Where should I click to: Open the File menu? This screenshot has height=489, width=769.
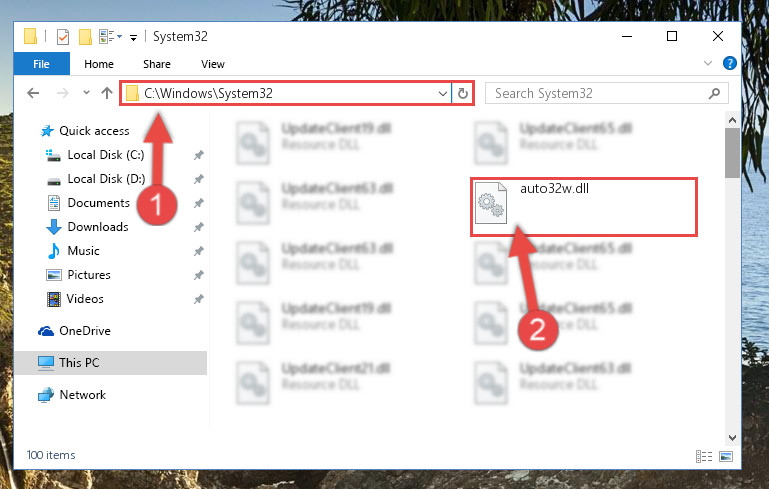click(x=42, y=64)
